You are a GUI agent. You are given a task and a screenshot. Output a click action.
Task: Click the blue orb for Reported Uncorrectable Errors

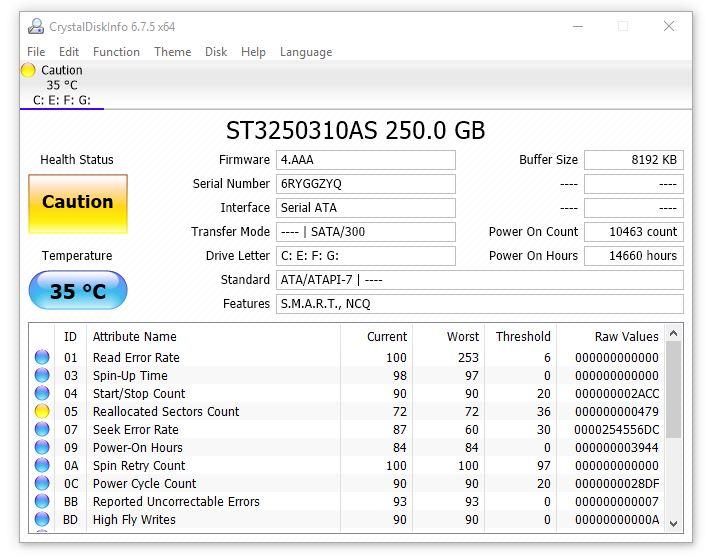[42, 501]
